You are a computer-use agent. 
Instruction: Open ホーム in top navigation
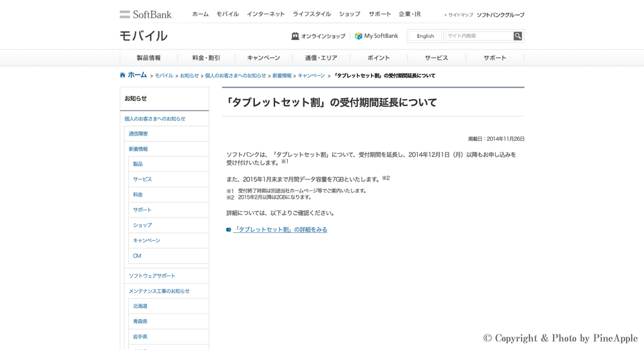tap(200, 14)
